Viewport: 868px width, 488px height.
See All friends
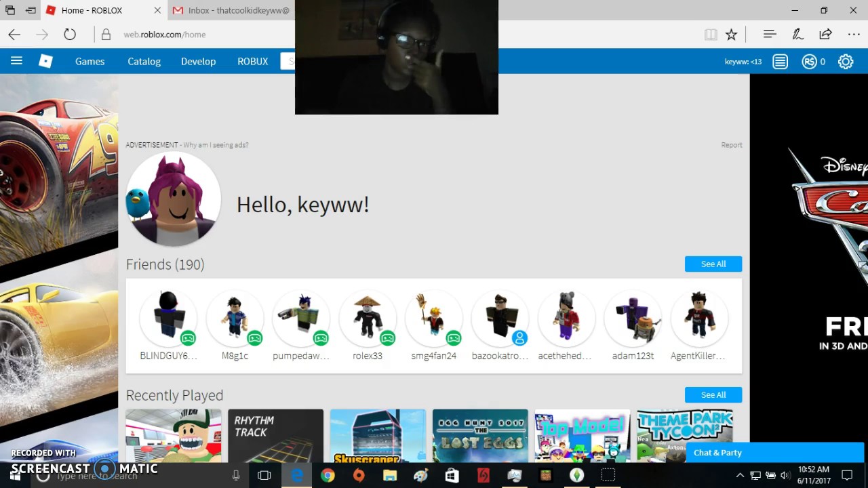[713, 264]
